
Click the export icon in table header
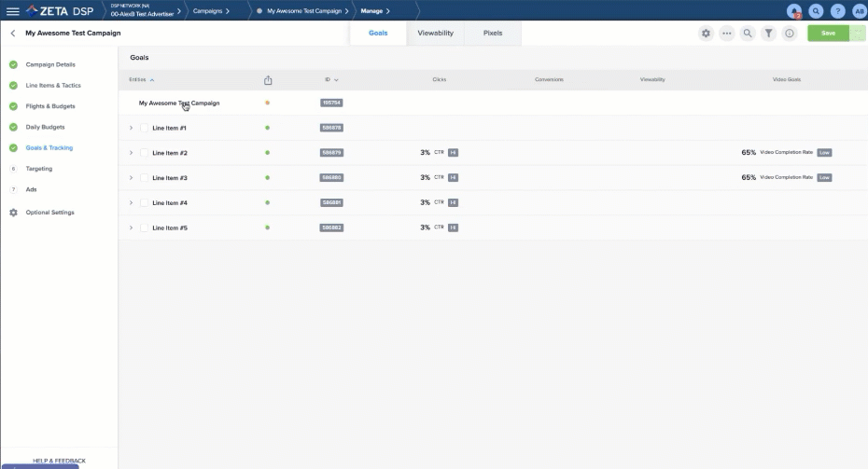pos(268,80)
